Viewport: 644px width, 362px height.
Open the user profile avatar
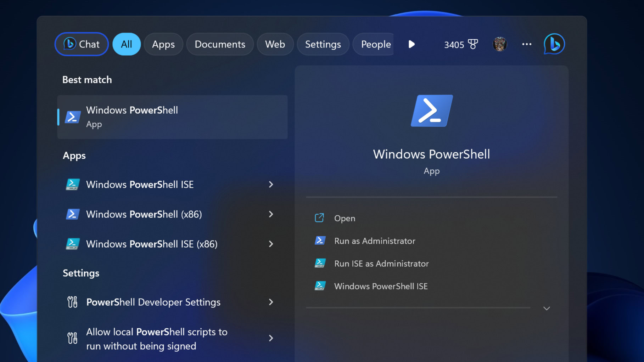(x=500, y=44)
